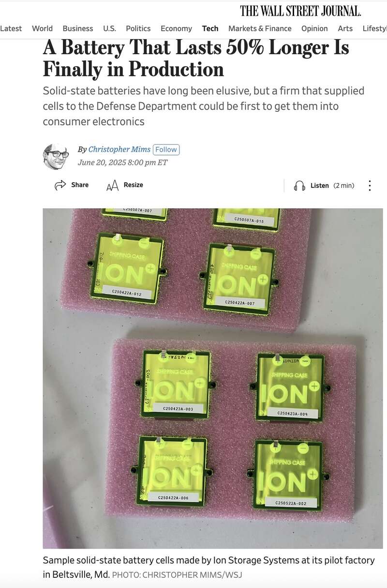Open the Christopher Mims author link
Image resolution: width=387 pixels, height=588 pixels.
point(119,150)
